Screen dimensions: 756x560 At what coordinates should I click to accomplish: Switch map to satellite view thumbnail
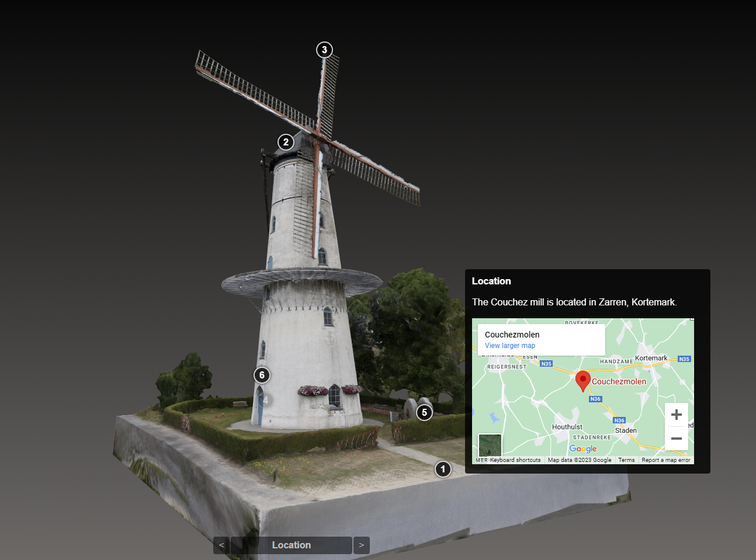point(490,446)
